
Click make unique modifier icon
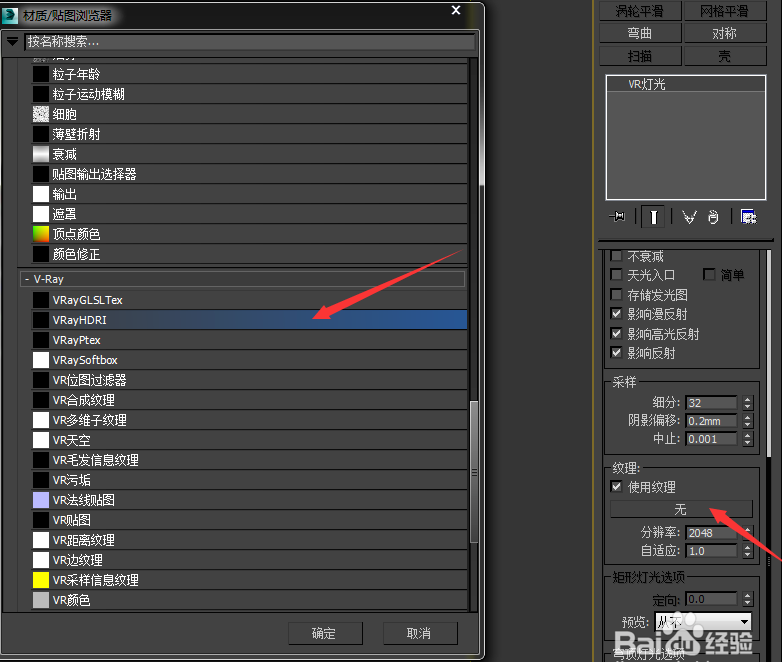click(x=689, y=217)
